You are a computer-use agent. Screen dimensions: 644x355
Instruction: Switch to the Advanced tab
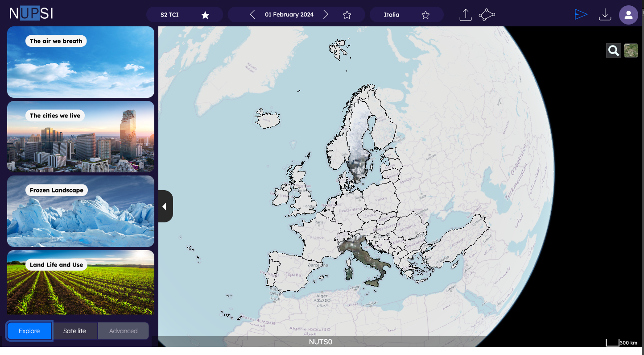123,331
